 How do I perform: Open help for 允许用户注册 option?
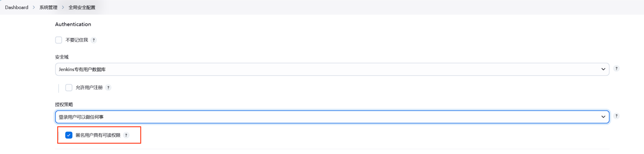[x=108, y=88]
